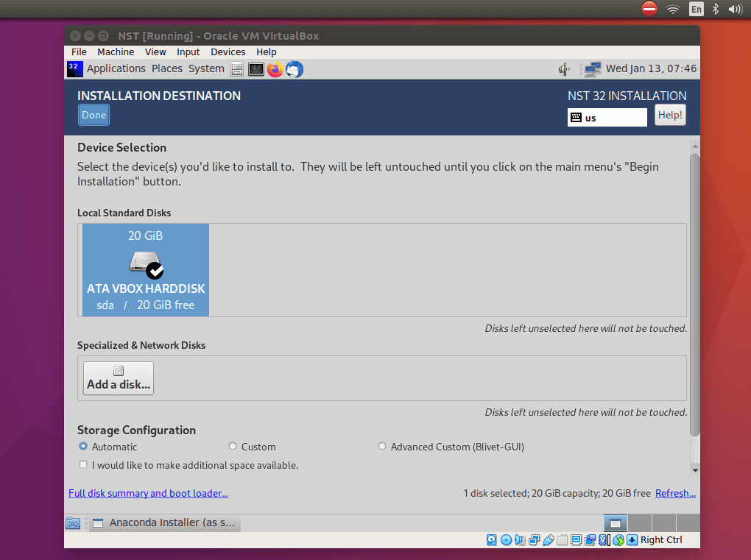
Task: Click the audio status icon in VirtualBox
Action: click(x=519, y=539)
